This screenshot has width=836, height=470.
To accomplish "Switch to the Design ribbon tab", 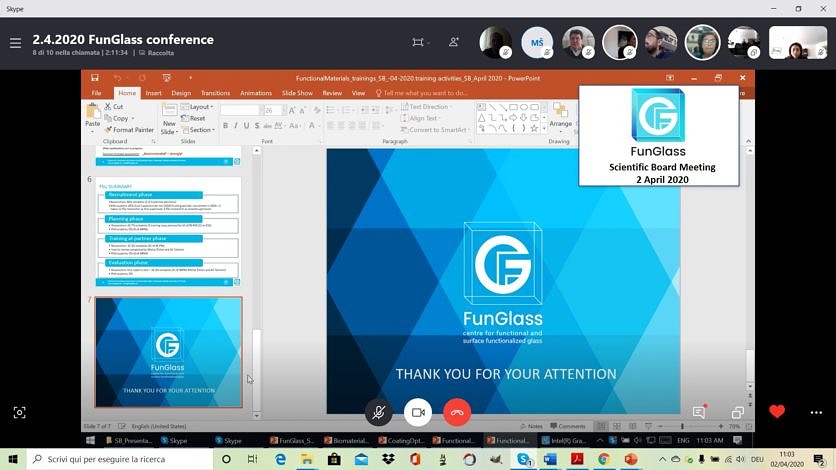I will (181, 93).
